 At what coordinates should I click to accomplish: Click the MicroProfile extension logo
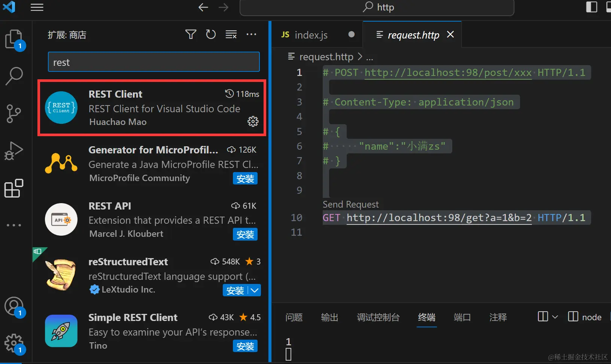(61, 163)
